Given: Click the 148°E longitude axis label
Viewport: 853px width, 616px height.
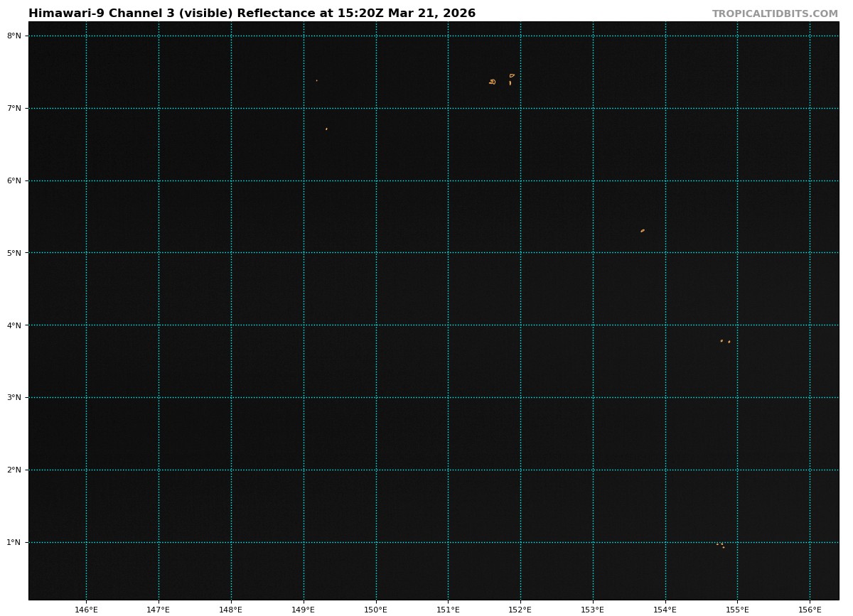Looking at the screenshot, I should [x=231, y=609].
